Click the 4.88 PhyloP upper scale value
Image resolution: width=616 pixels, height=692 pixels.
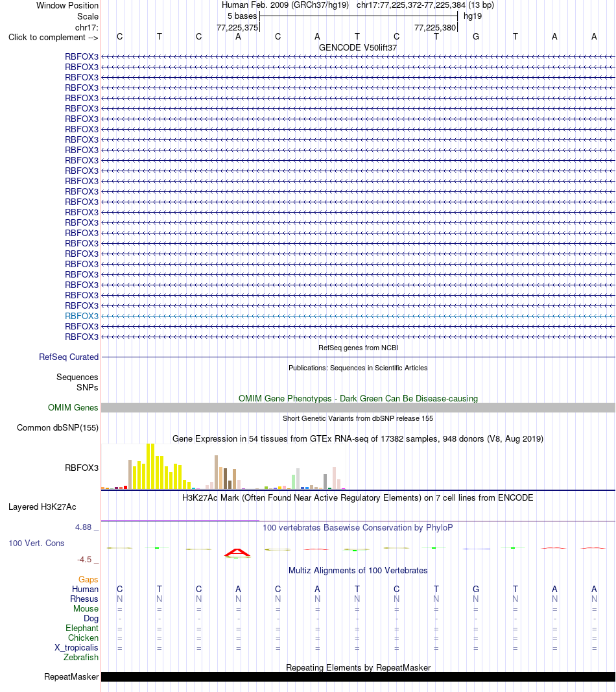tap(84, 527)
